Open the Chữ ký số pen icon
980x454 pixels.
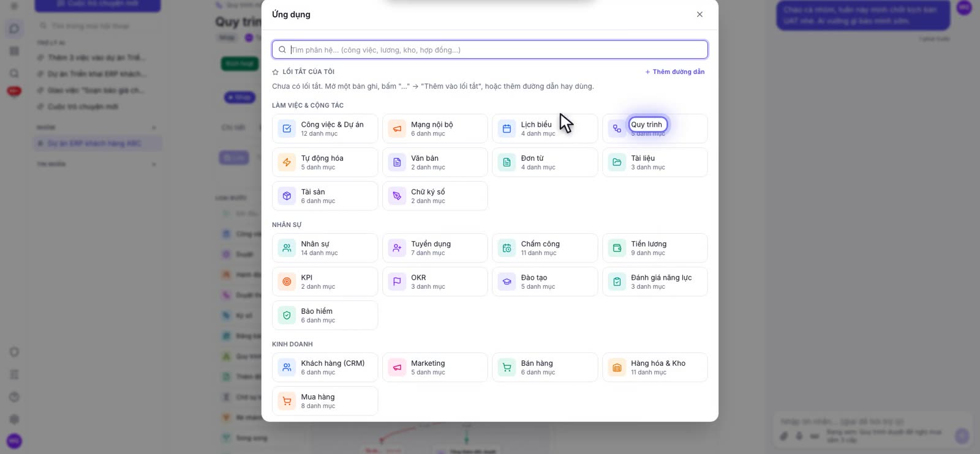pos(397,196)
